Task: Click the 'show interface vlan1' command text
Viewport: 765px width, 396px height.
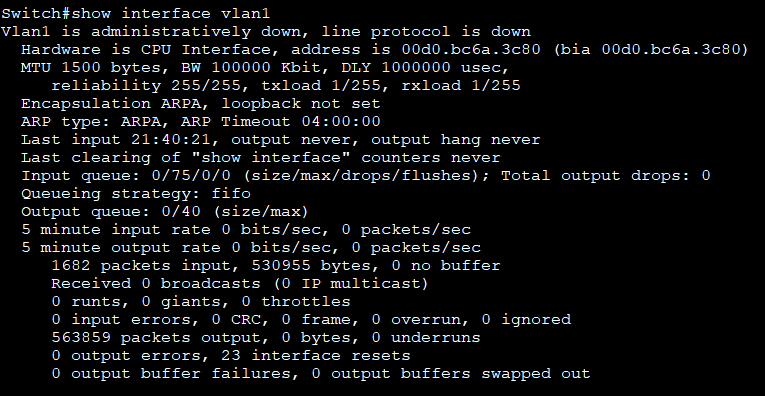Action: click(171, 13)
